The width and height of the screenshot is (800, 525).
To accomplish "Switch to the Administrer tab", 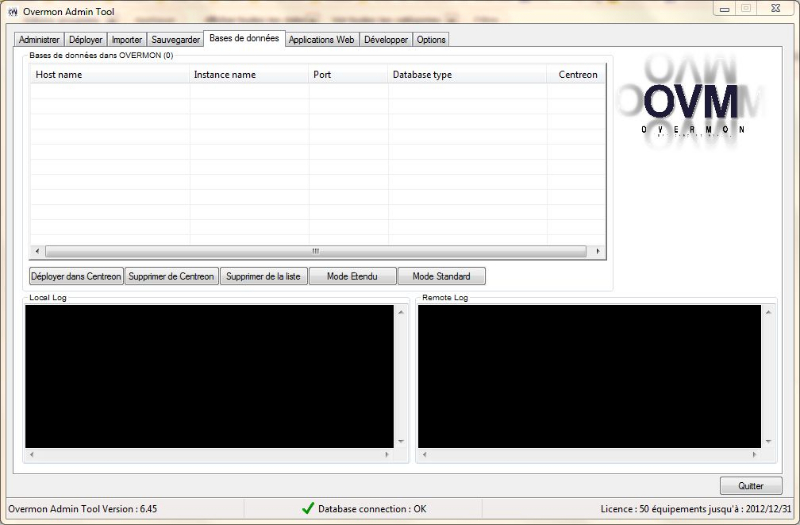I will [39, 39].
